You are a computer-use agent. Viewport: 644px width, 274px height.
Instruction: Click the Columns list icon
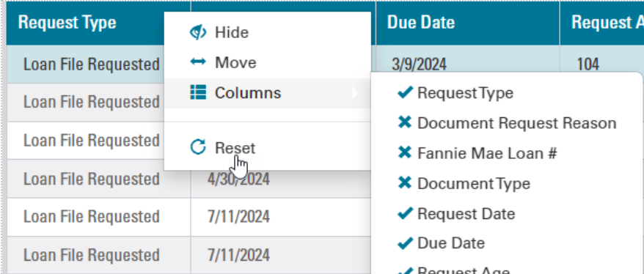point(198,92)
